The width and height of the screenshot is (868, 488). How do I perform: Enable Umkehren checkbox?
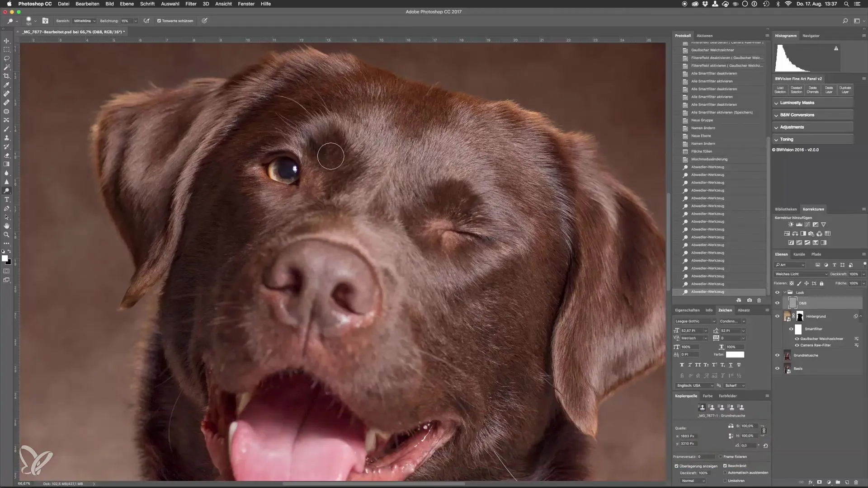(x=725, y=481)
